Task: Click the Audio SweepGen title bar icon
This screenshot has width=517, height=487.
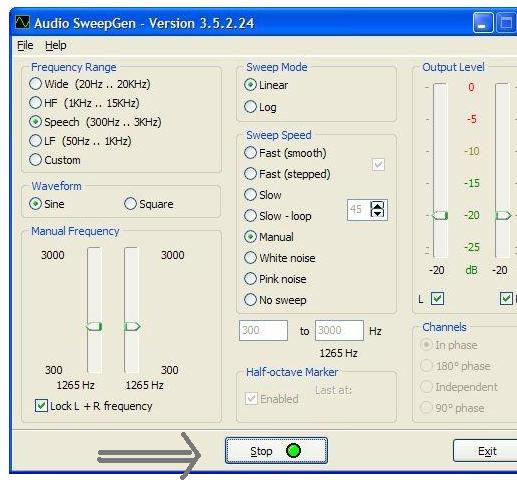Action: (22, 22)
